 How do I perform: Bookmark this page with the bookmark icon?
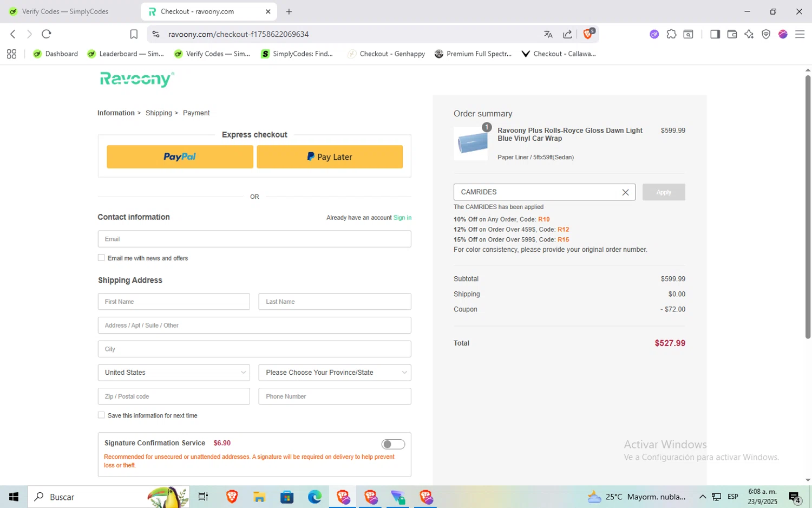tap(134, 34)
